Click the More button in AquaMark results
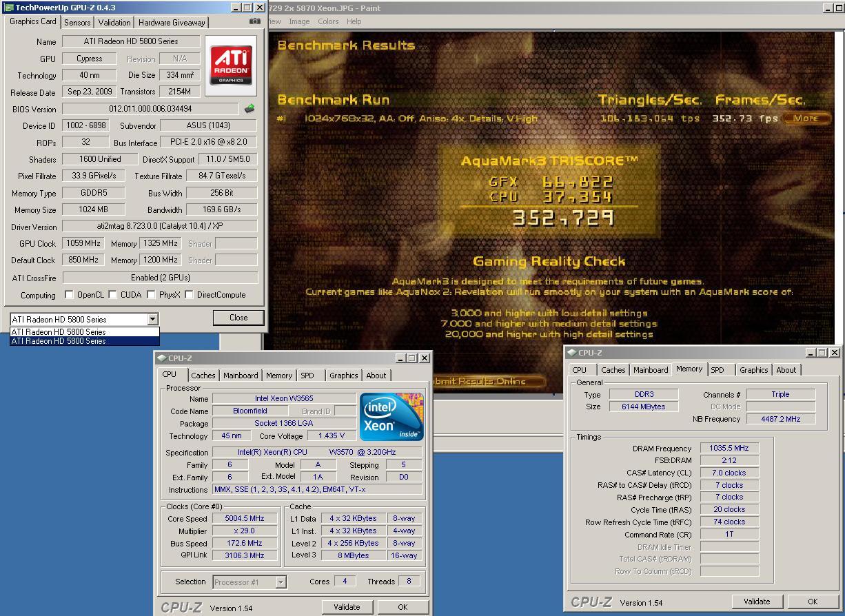This screenshot has height=616, width=845. (x=806, y=118)
